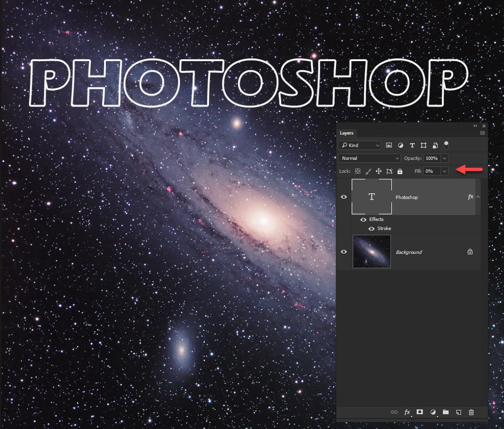This screenshot has width=504, height=429.
Task: Toggle the layer filtering switch
Action: pos(446,145)
